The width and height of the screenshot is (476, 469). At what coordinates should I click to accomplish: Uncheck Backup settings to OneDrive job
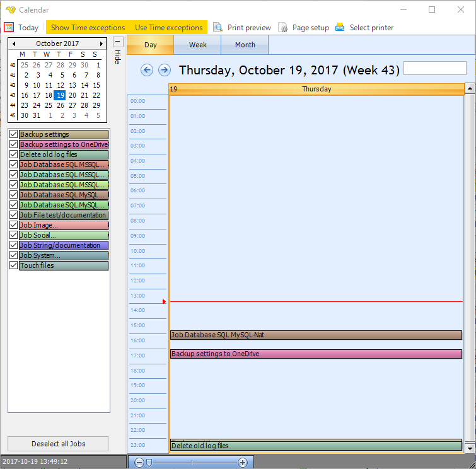13,144
